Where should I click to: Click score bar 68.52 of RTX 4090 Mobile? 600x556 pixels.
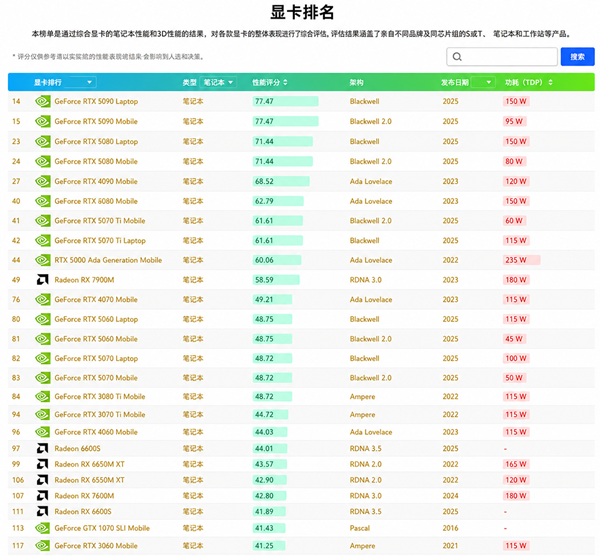pyautogui.click(x=281, y=181)
